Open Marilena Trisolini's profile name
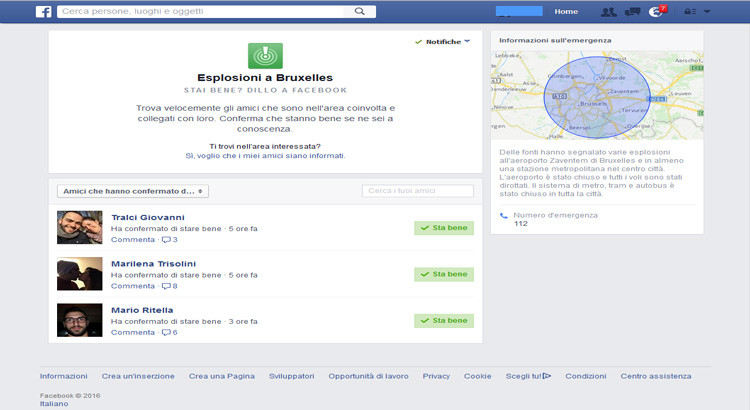This screenshot has width=750, height=410. (x=154, y=264)
